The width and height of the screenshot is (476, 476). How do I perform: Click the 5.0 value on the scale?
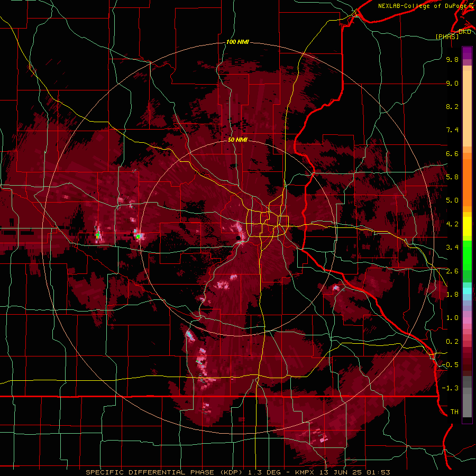tap(452, 200)
